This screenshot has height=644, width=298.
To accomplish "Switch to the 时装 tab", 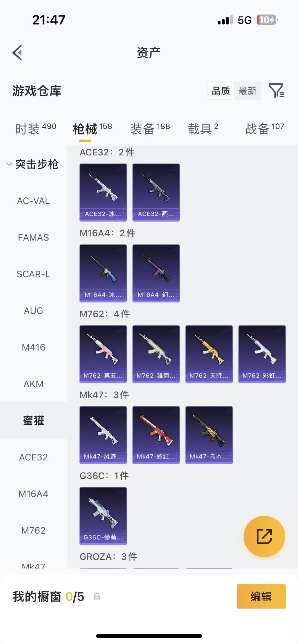I will [x=36, y=129].
